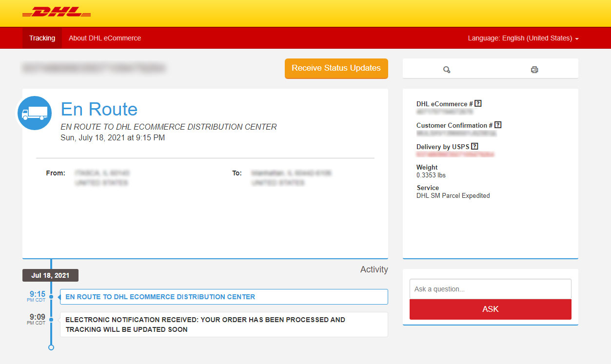Click the red ASK button
Screen dimensions: 611x364
coord(491,309)
